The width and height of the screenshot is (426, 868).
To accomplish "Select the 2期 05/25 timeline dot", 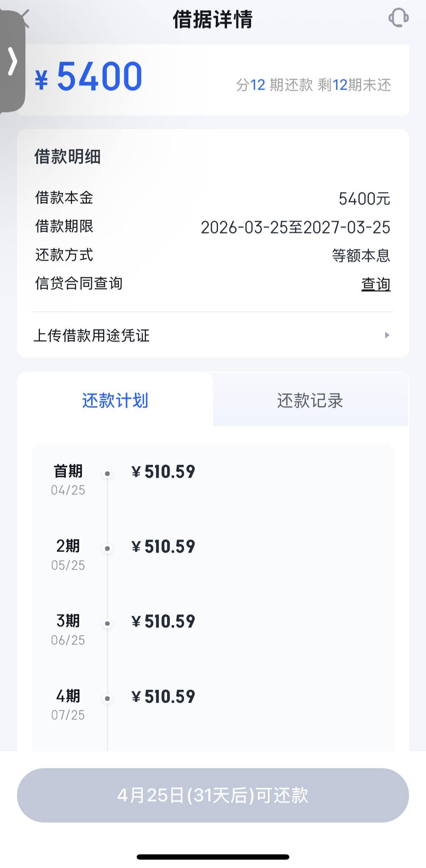I will pos(107,548).
